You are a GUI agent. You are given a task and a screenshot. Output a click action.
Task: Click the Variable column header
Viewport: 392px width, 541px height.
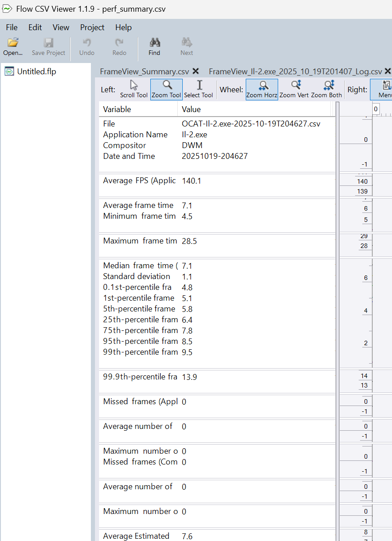(x=117, y=109)
